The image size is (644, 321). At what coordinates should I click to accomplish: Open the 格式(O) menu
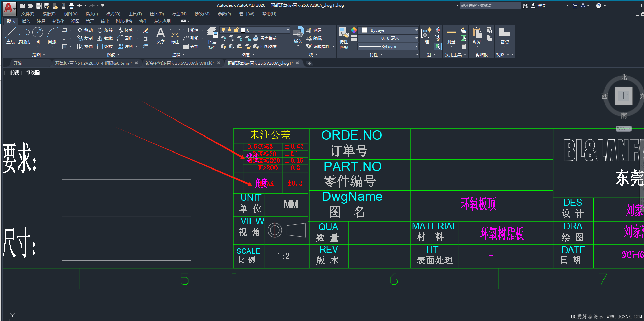click(x=113, y=14)
